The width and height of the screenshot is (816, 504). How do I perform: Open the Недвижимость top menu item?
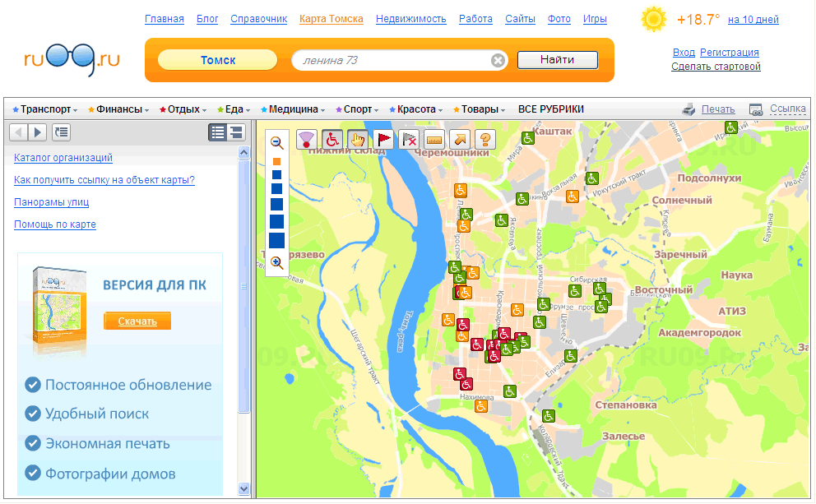[x=411, y=19]
